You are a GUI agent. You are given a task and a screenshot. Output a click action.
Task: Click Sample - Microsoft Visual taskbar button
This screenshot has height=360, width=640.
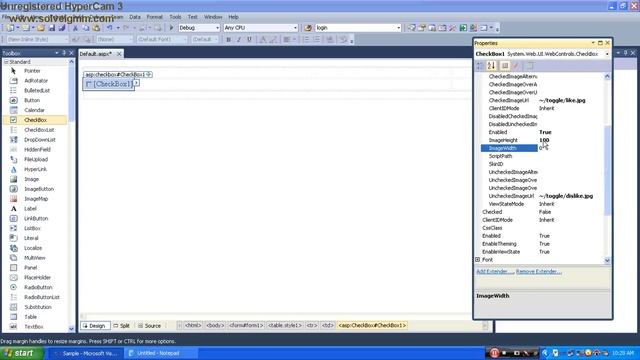coord(87,353)
